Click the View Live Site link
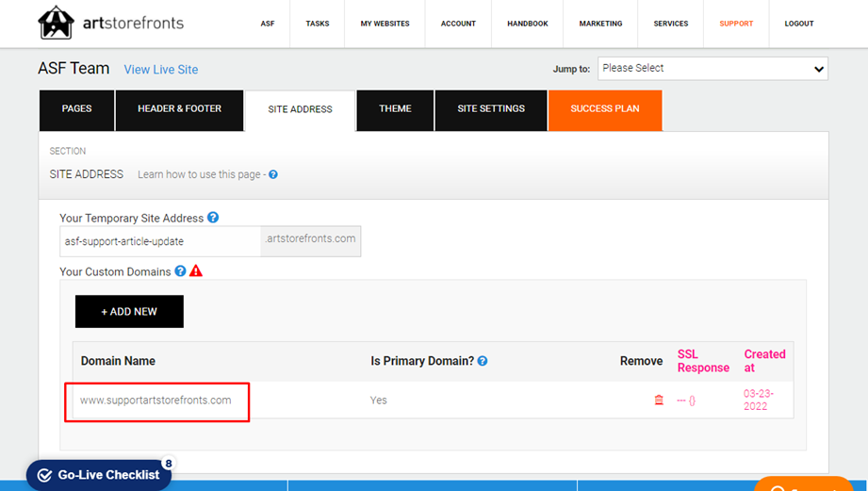 tap(161, 70)
